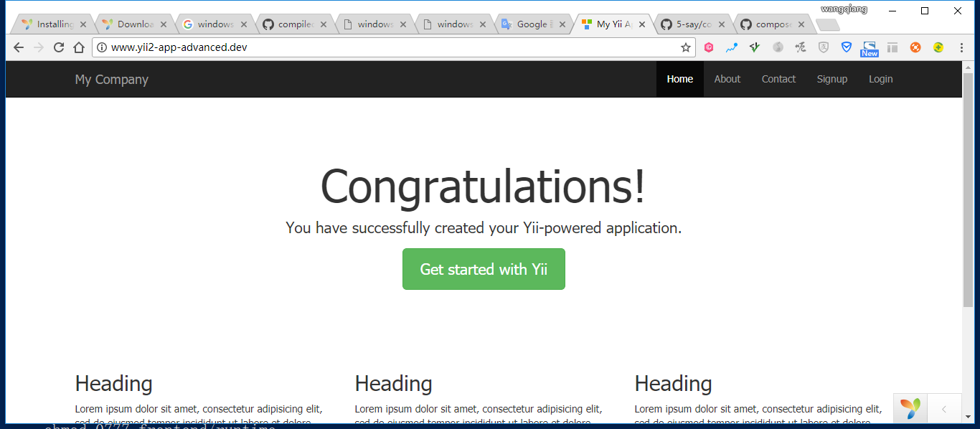Go to Home in navbar
This screenshot has height=429, width=980.
click(x=680, y=79)
